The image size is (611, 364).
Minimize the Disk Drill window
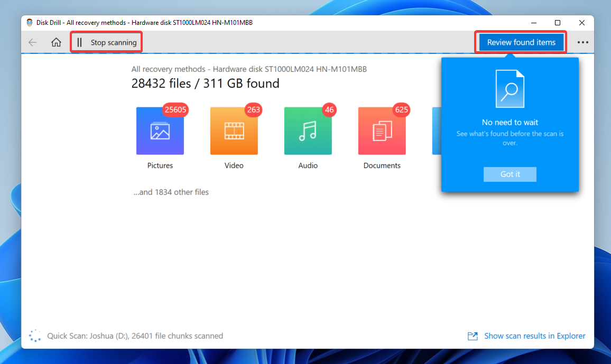534,23
